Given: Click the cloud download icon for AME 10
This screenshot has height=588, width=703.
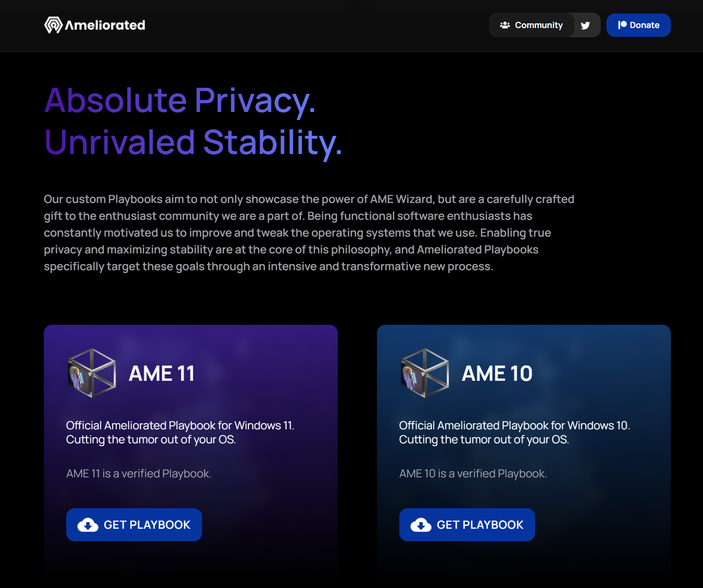Looking at the screenshot, I should point(421,525).
